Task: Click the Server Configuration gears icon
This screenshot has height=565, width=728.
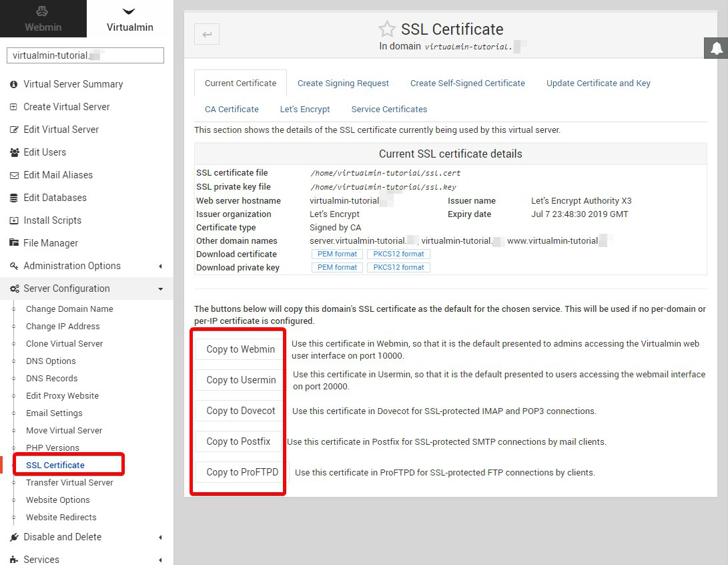Action: coord(15,289)
